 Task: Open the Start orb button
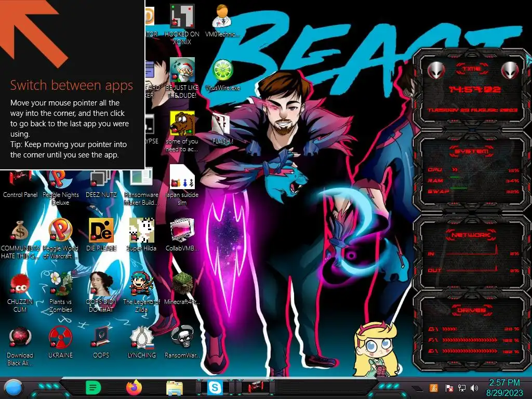coord(14,388)
